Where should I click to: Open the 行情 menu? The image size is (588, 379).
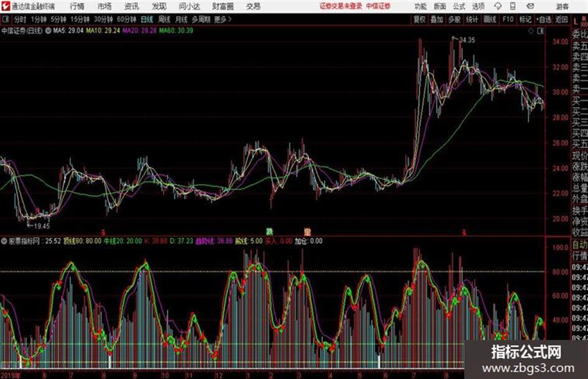(x=77, y=6)
